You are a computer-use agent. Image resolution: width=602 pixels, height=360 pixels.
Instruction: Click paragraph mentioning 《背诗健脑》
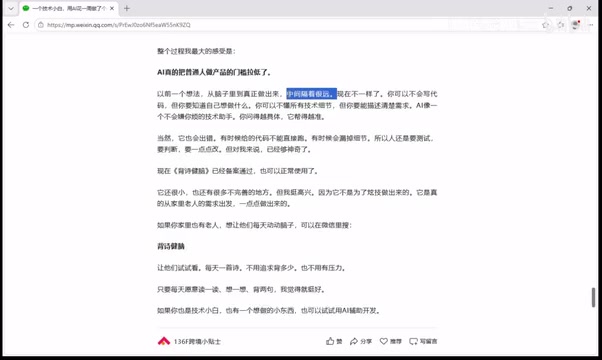click(x=238, y=171)
